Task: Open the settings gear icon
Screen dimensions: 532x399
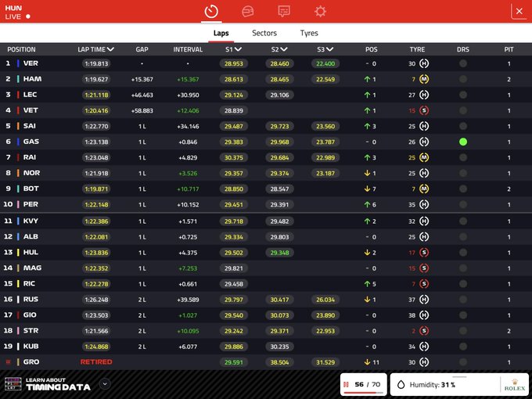Action: [320, 12]
